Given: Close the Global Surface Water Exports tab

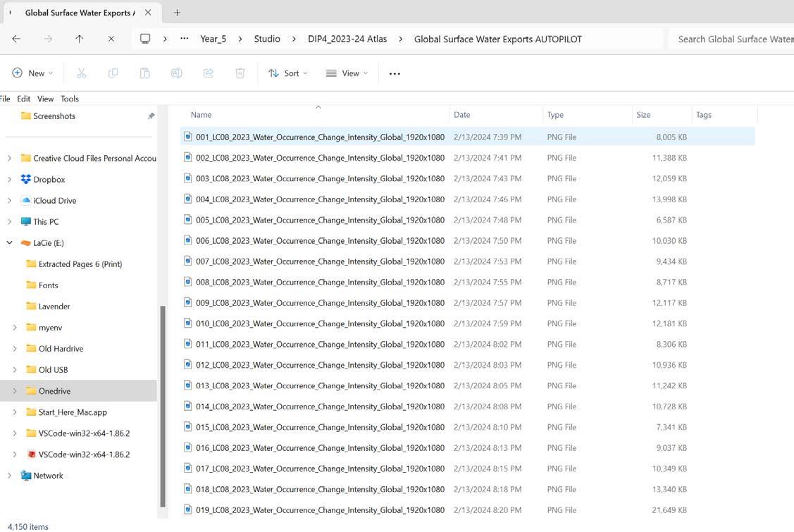Looking at the screenshot, I should [148, 13].
